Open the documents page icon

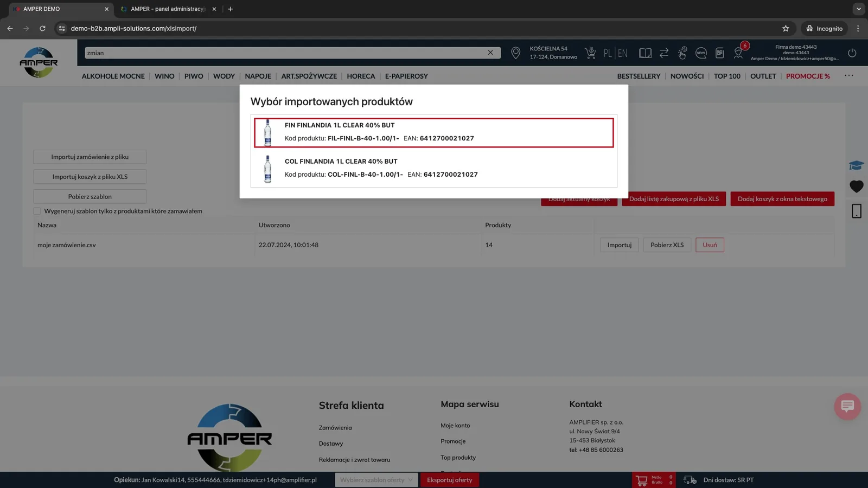pos(719,53)
